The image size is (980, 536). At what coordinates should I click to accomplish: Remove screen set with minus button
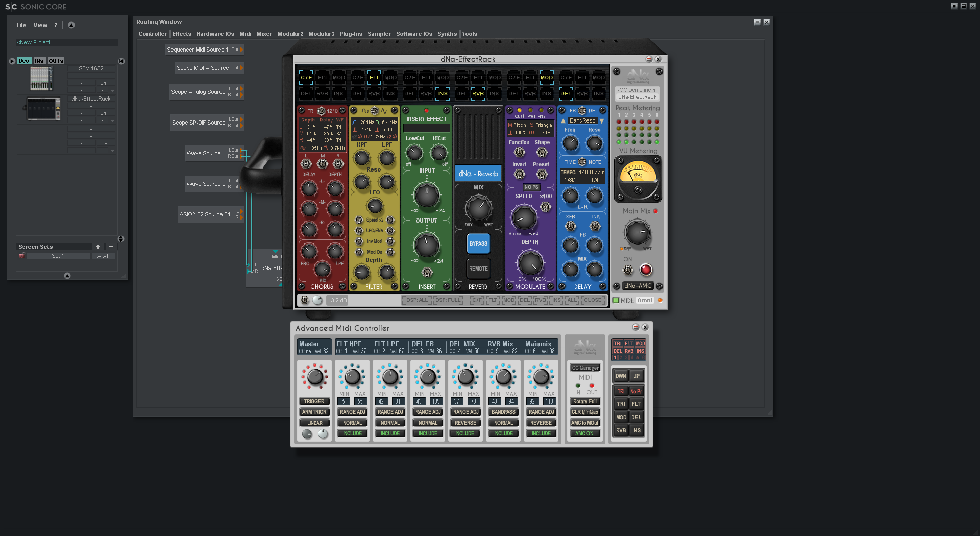tap(111, 247)
